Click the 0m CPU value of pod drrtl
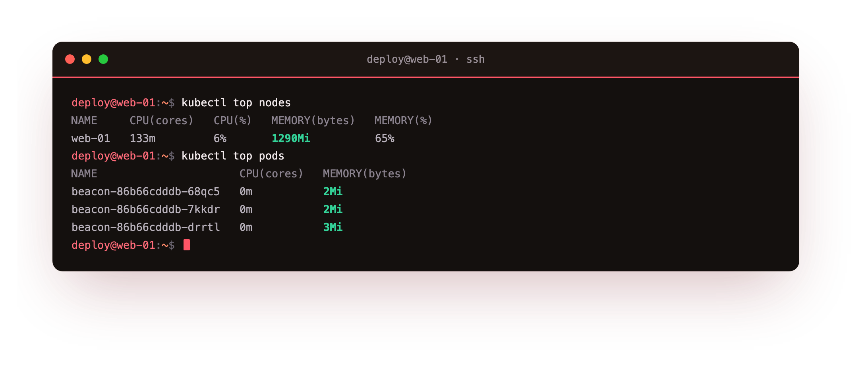This screenshot has height=367, width=868. 246,227
